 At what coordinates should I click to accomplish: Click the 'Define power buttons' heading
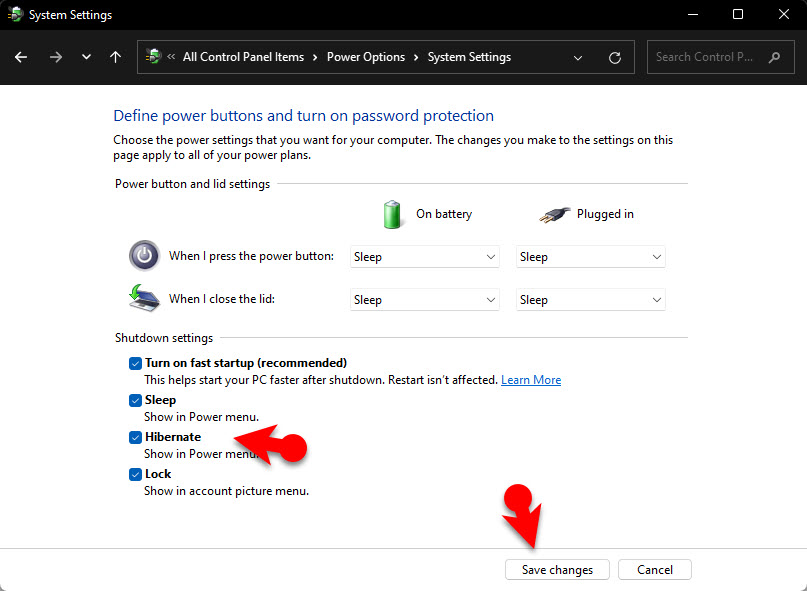click(x=304, y=116)
